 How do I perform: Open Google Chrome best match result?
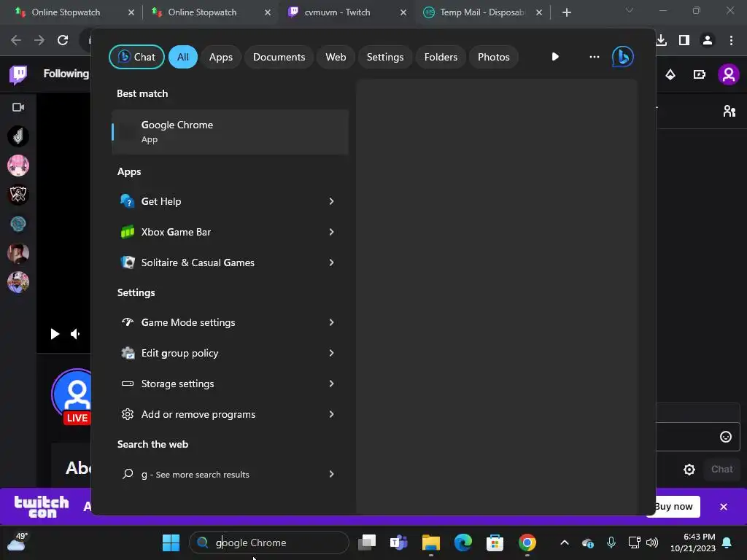[x=230, y=132]
